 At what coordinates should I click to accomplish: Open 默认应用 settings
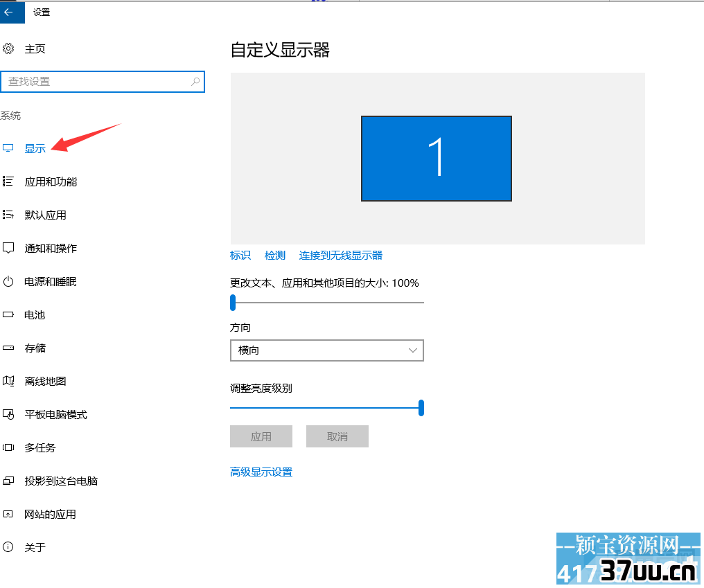[45, 215]
